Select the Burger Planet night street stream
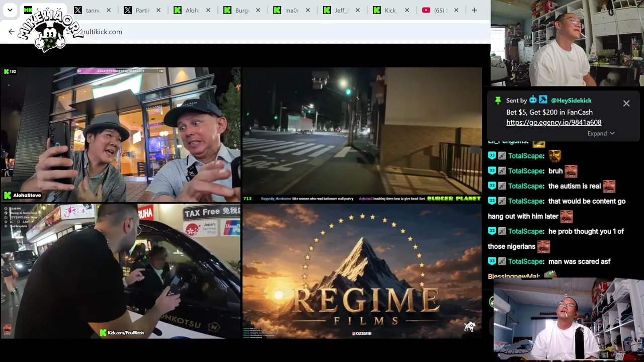 pyautogui.click(x=362, y=135)
